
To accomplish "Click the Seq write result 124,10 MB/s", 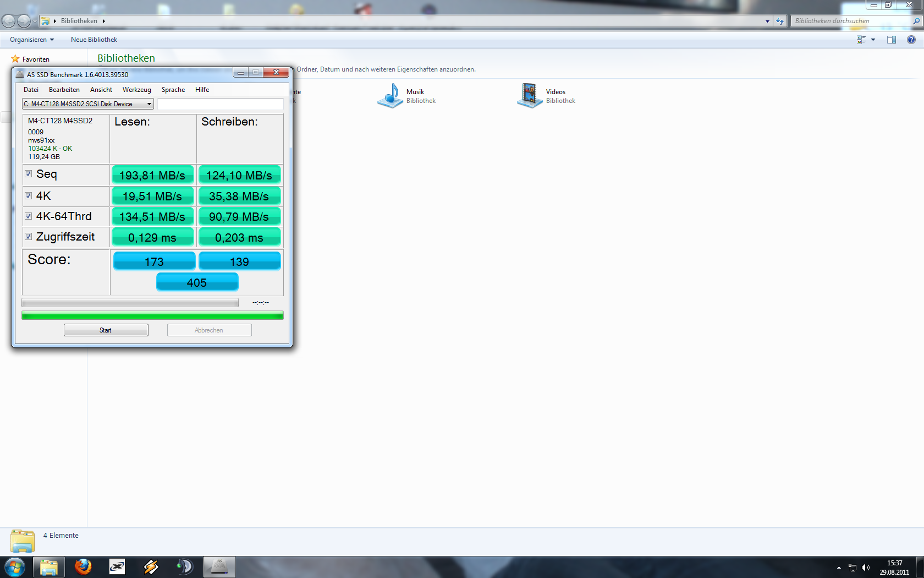I will tap(240, 175).
